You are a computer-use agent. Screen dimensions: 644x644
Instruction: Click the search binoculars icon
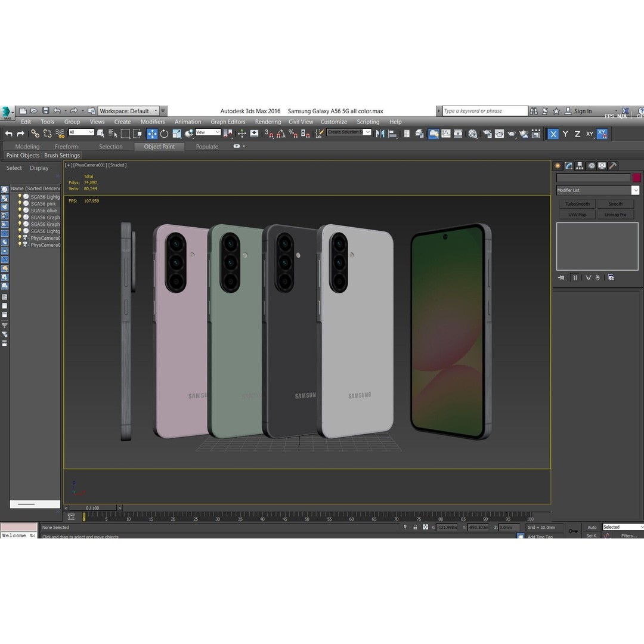click(x=534, y=111)
